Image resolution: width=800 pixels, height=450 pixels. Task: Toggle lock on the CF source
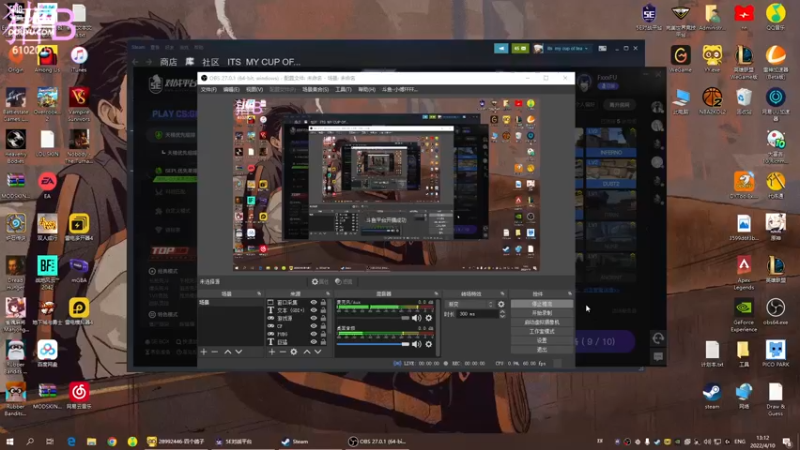[323, 326]
